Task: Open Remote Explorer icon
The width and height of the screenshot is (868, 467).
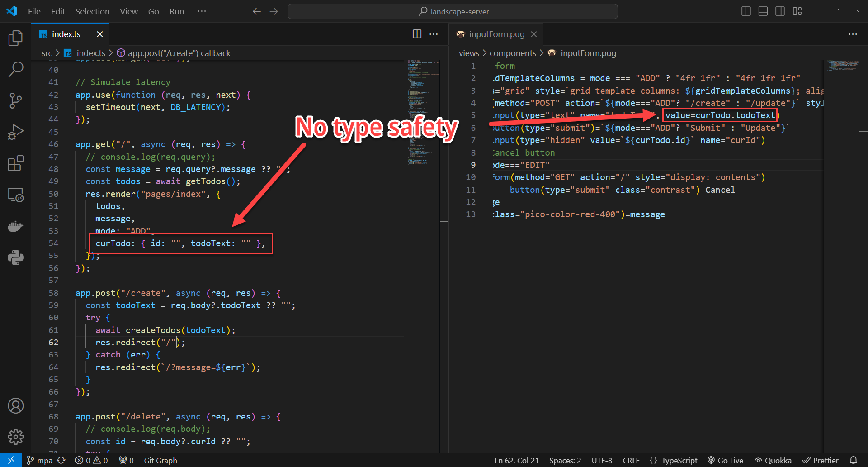Action: click(15, 195)
